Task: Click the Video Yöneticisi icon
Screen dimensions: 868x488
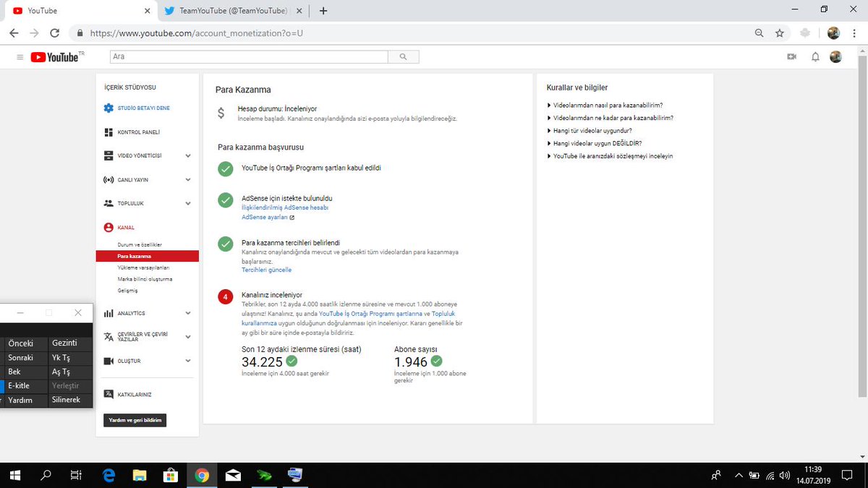Action: pos(109,155)
